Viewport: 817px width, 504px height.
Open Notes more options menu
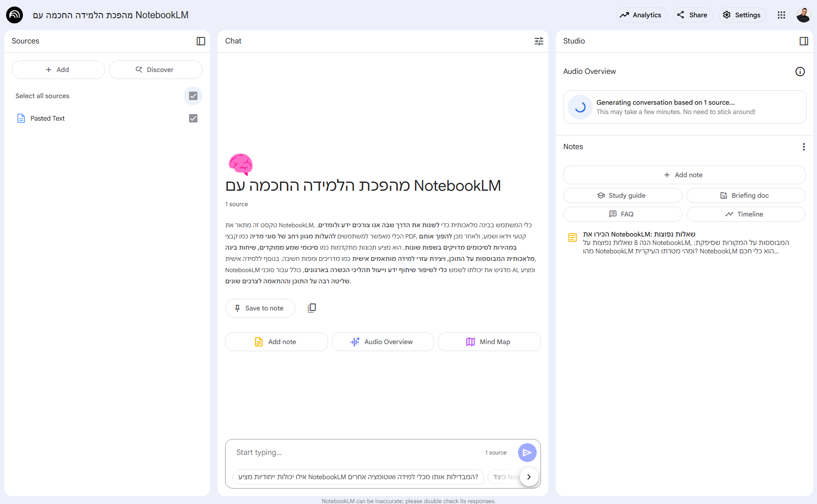click(x=804, y=147)
